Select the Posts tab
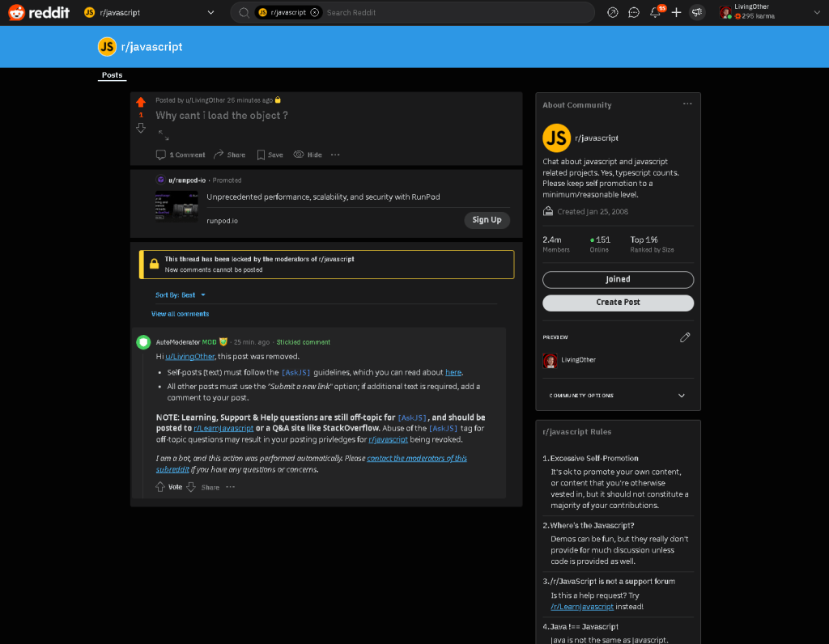The height and width of the screenshot is (644, 829). [x=112, y=75]
